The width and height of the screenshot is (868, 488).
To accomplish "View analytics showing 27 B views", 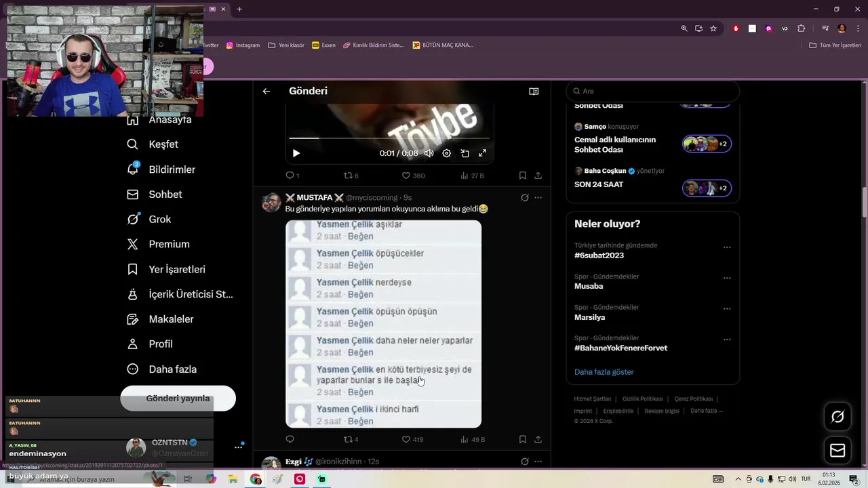I will 472,176.
